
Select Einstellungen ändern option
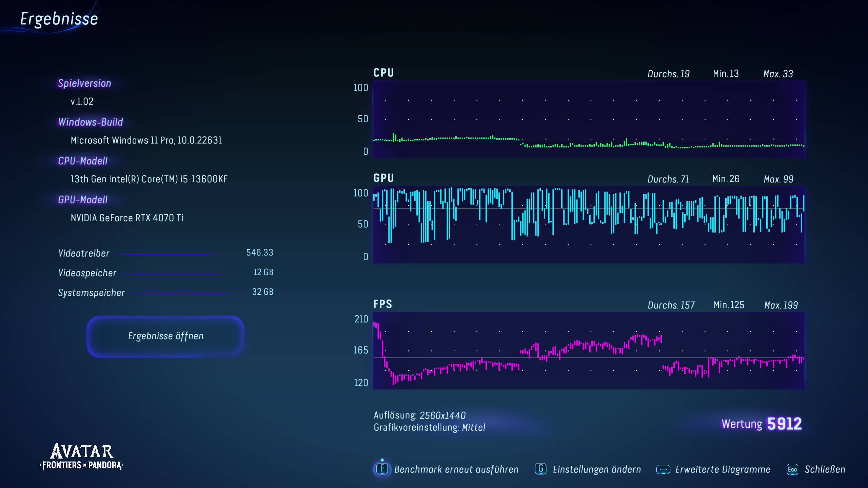597,469
